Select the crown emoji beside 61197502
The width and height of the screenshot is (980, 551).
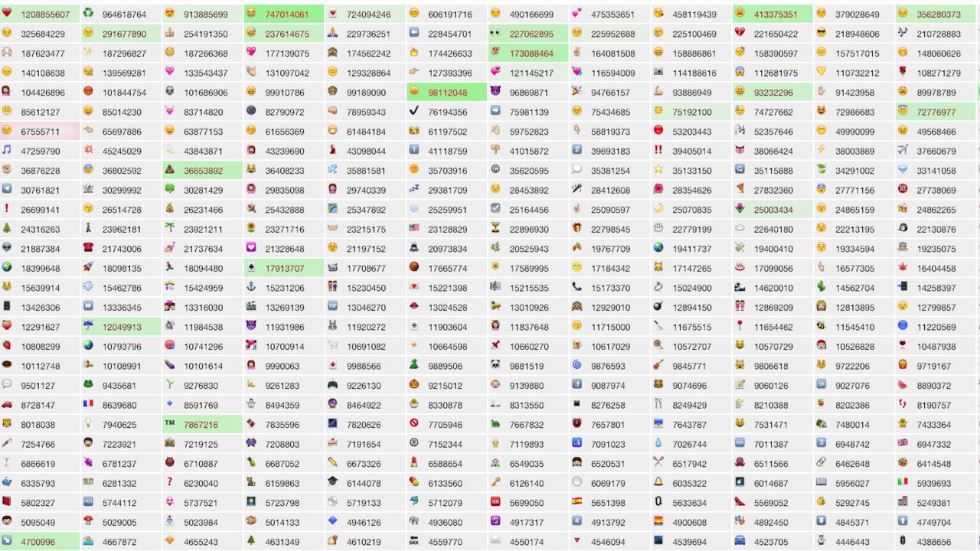(414, 131)
